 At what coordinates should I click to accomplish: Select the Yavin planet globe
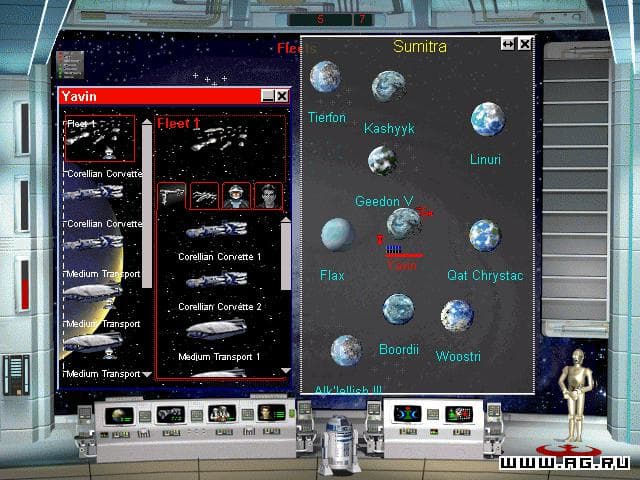point(404,224)
